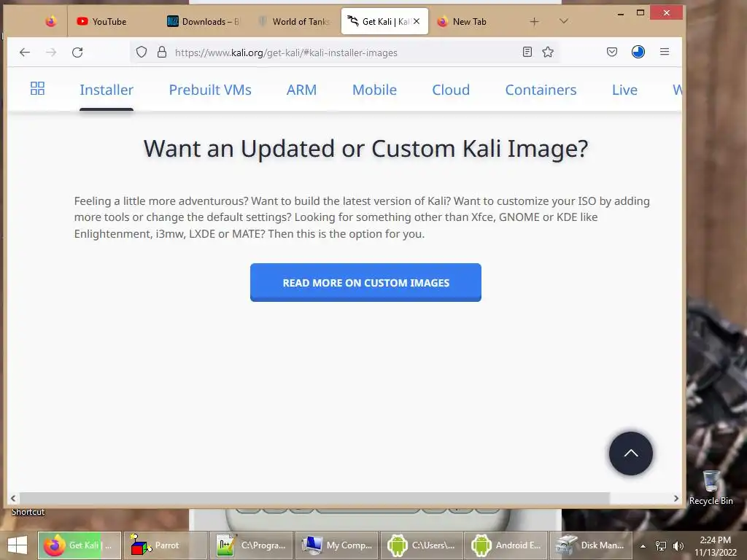Select the Recycle Bin desktop icon
The image size is (747, 560).
pyautogui.click(x=711, y=488)
